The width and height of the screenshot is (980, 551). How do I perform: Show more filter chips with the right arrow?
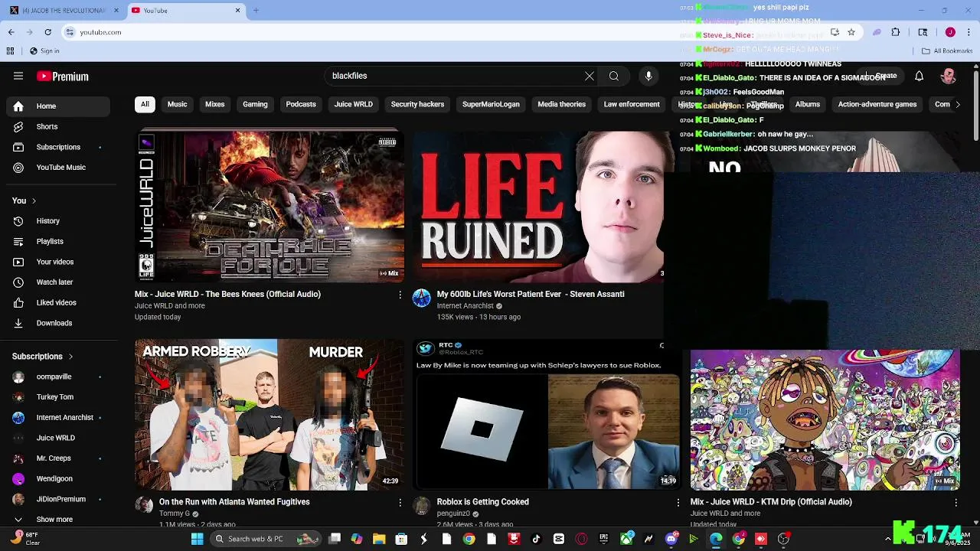click(957, 104)
